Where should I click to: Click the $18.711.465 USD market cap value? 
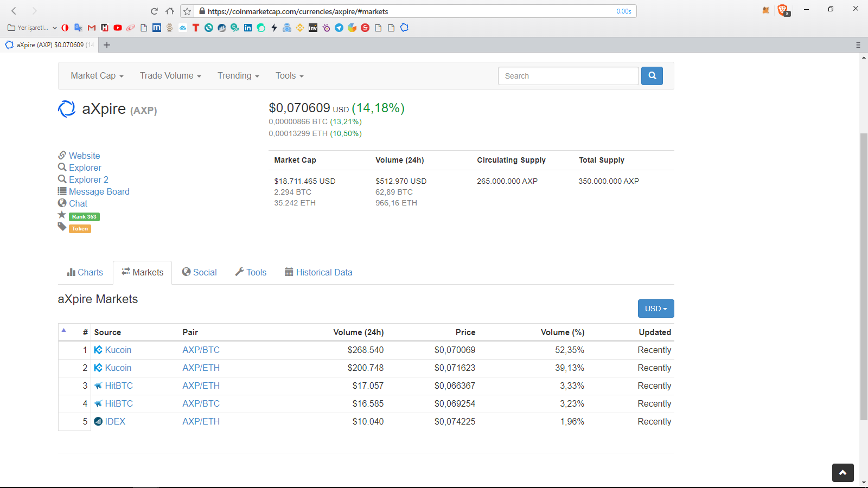click(305, 181)
